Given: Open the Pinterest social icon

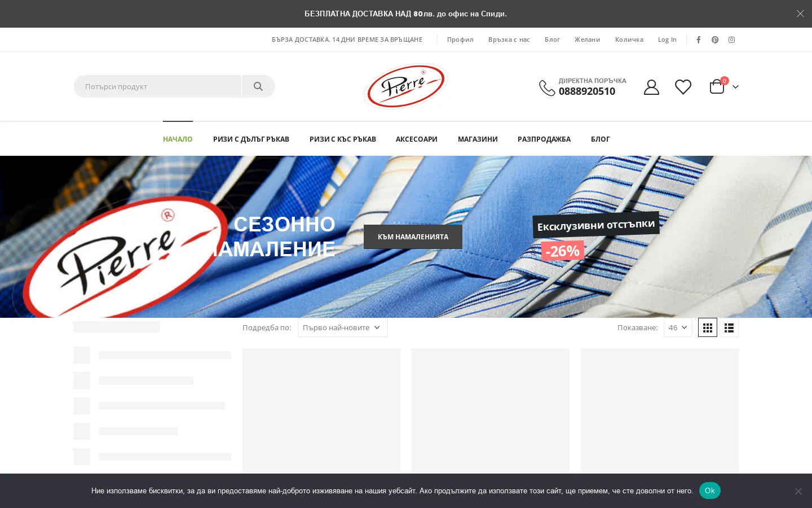Looking at the screenshot, I should coord(715,40).
